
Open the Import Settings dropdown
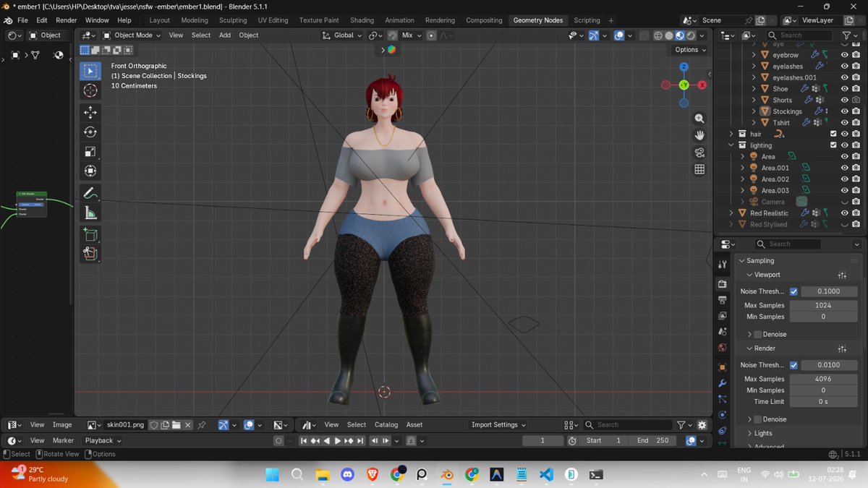(499, 425)
